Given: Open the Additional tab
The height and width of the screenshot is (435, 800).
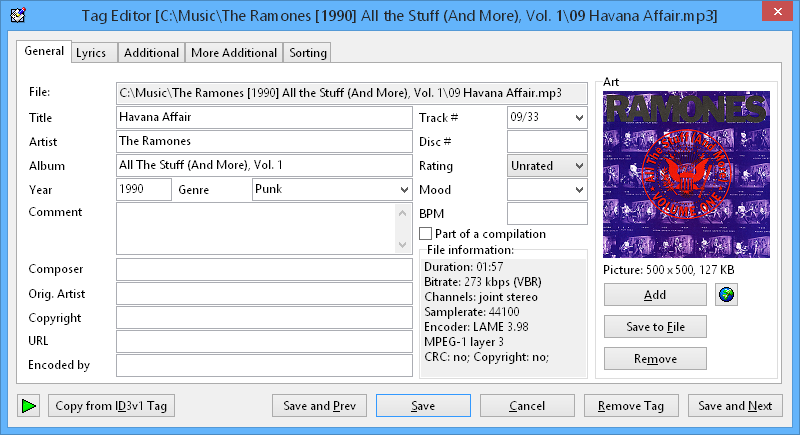Looking at the screenshot, I should (151, 53).
